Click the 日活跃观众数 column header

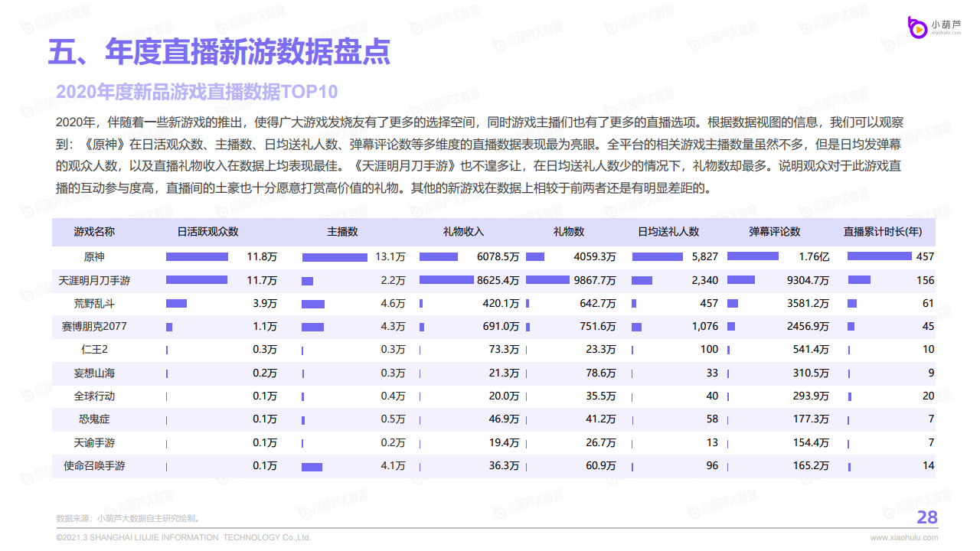click(207, 232)
